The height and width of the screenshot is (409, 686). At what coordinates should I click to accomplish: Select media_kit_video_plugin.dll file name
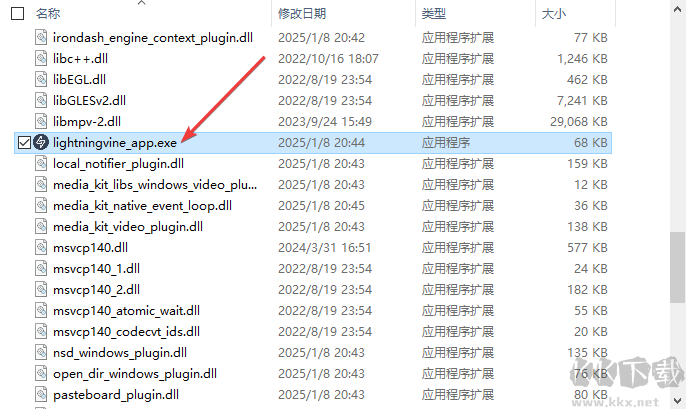coord(128,227)
